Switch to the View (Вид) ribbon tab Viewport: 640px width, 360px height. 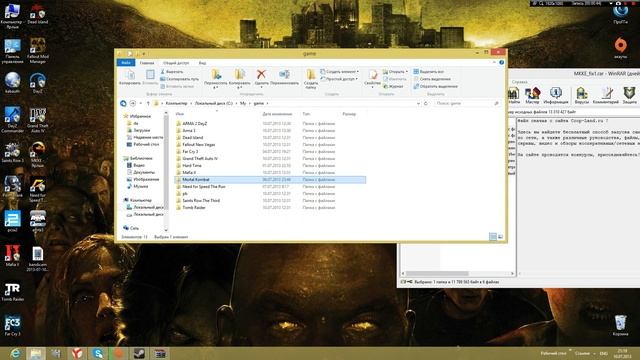pos(202,63)
